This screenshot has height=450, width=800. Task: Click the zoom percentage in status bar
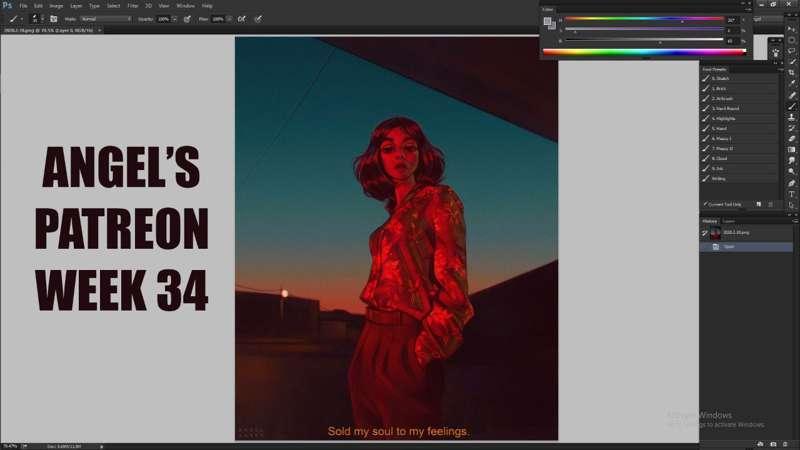[10, 446]
